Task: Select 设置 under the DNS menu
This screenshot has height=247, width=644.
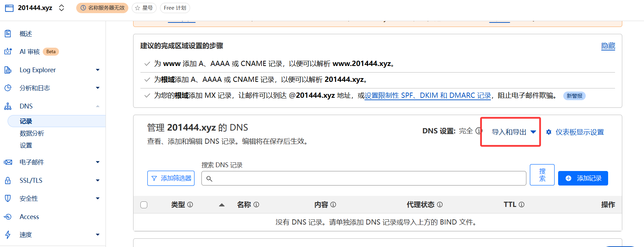Action: click(x=26, y=145)
